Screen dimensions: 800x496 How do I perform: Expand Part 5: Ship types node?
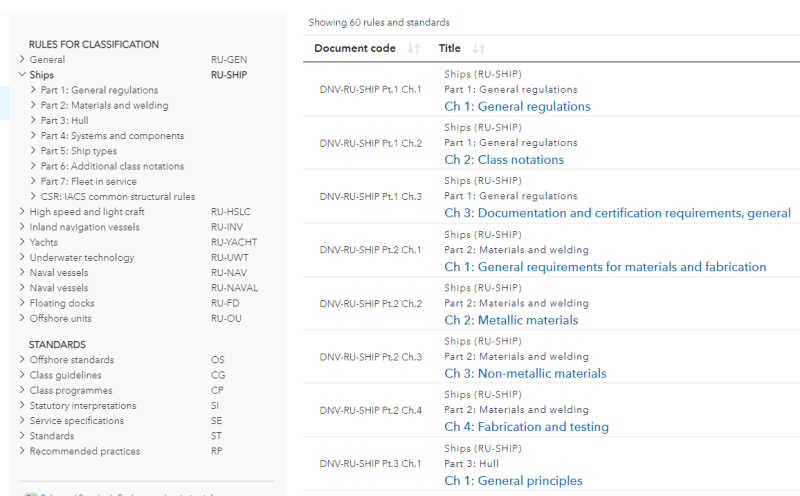click(x=33, y=151)
